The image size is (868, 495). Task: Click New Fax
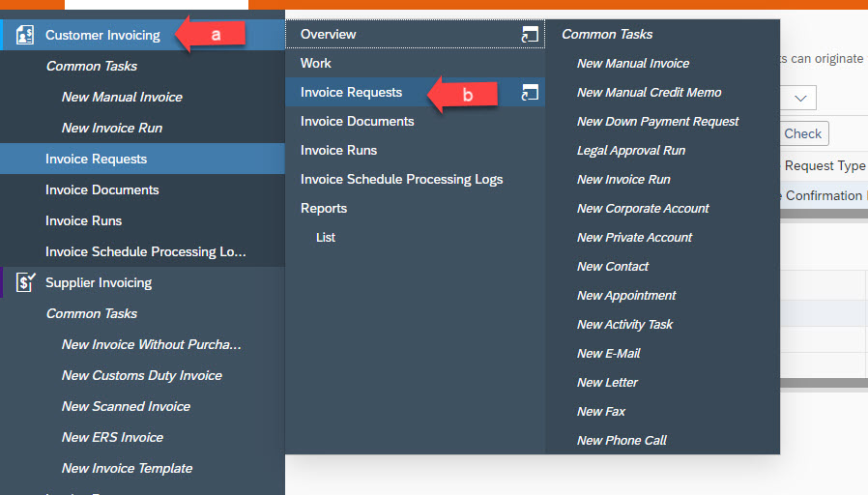tap(601, 412)
